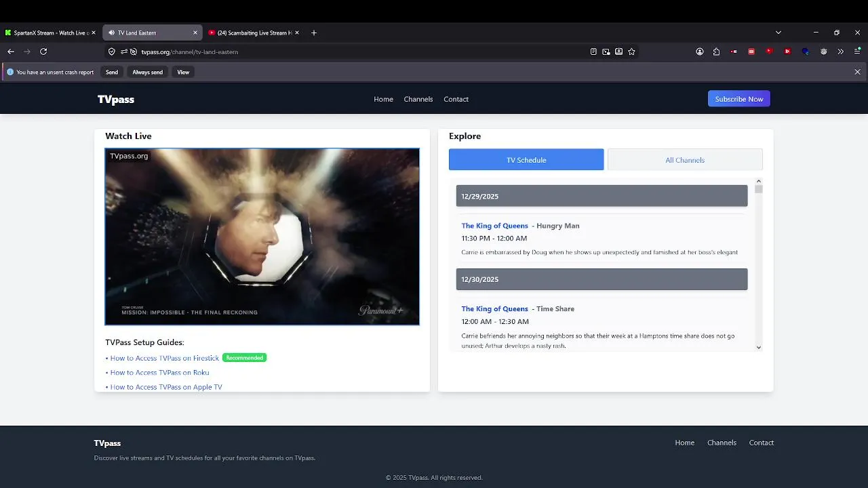Open How to Access TVPass on Firestick
This screenshot has width=868, height=488.
coord(165,358)
